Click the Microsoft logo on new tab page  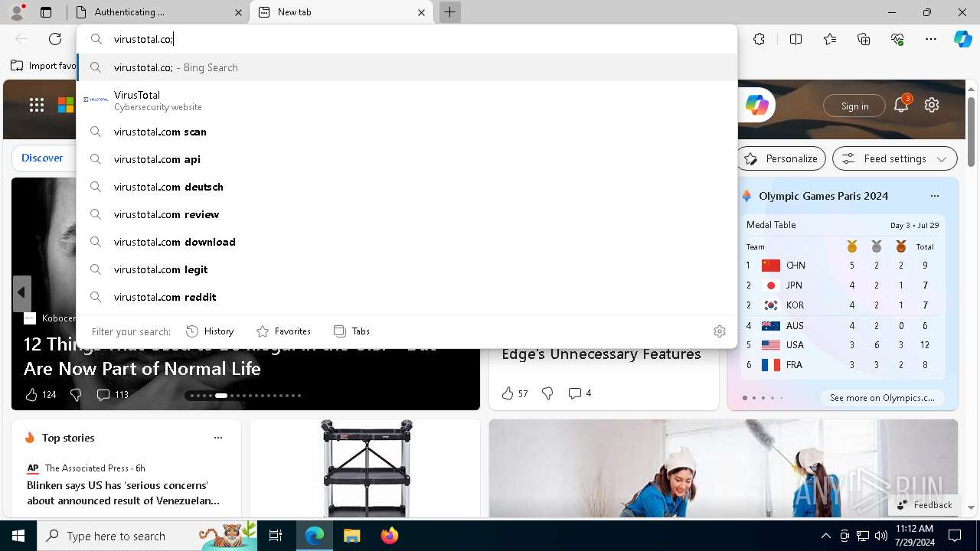click(x=66, y=106)
